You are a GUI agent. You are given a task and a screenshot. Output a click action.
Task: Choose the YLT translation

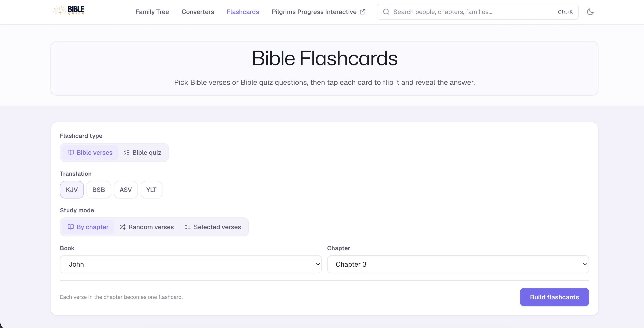(x=151, y=190)
